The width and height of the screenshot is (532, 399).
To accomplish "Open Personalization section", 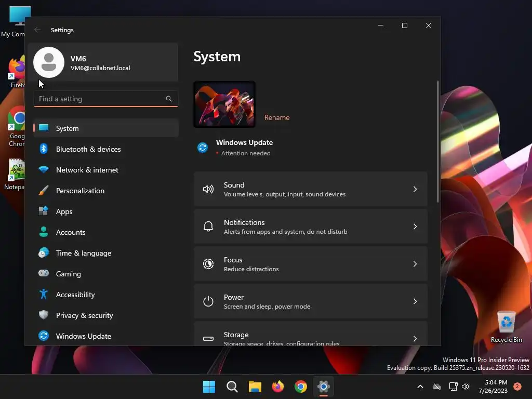I will pos(106,190).
